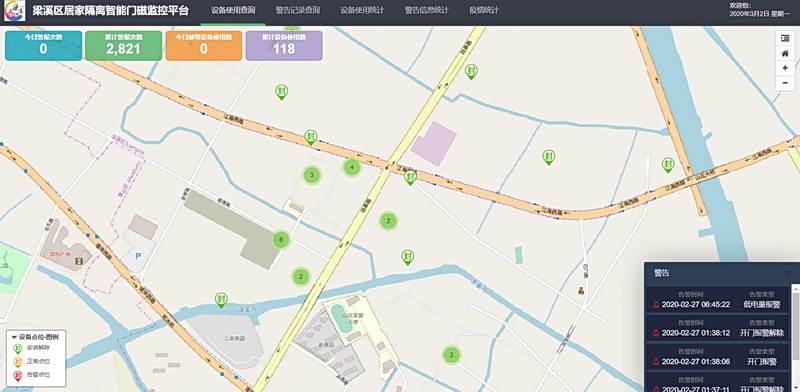Click the cluster marker showing 4
This screenshot has height=392, width=800.
352,167
